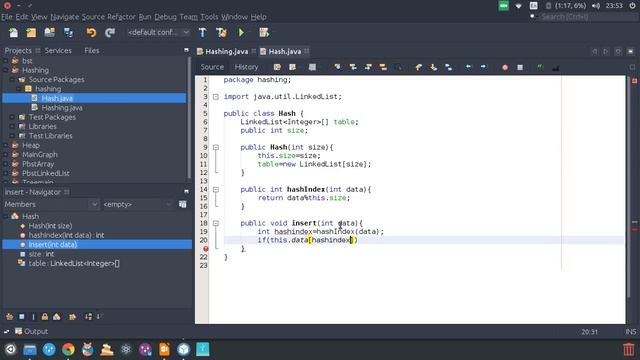Toggle Sort by Source in Navigator
The height and width of the screenshot is (360, 640).
pos(99,316)
